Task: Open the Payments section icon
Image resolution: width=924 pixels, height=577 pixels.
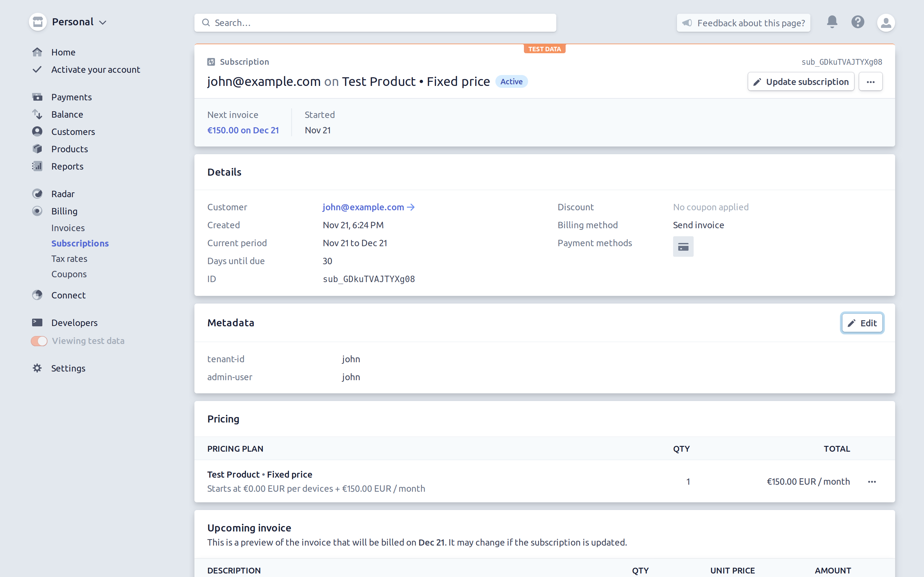Action: 37,96
